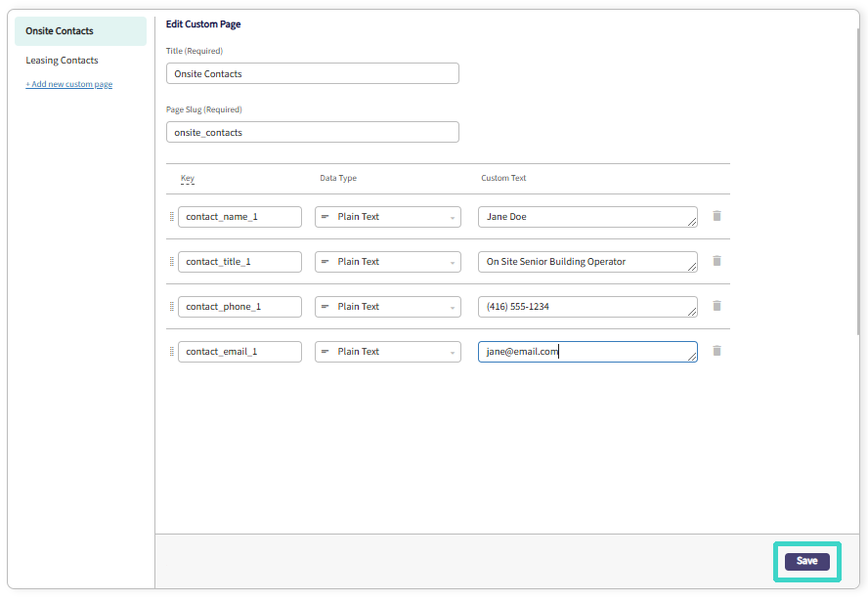This screenshot has height=600, width=868.
Task: Click the Title field containing Onsite Contacts
Action: pos(312,73)
